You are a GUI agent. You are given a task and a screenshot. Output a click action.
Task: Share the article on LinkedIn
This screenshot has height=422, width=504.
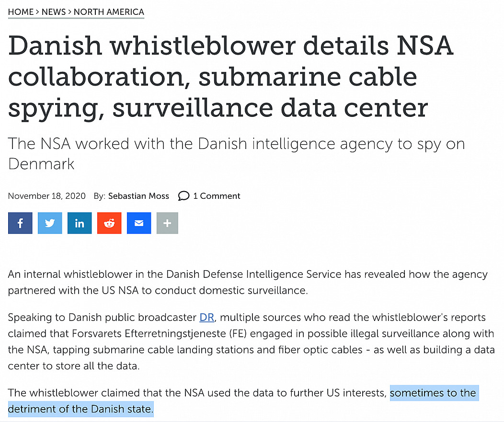(80, 223)
